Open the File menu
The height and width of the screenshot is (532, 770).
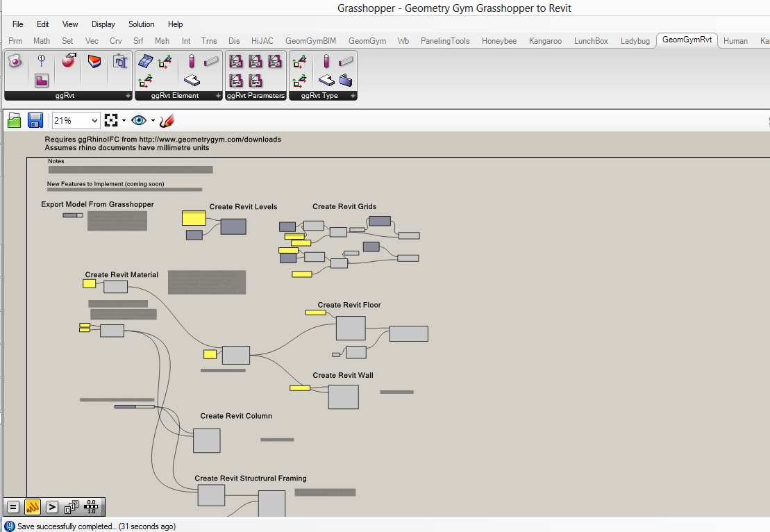17,24
